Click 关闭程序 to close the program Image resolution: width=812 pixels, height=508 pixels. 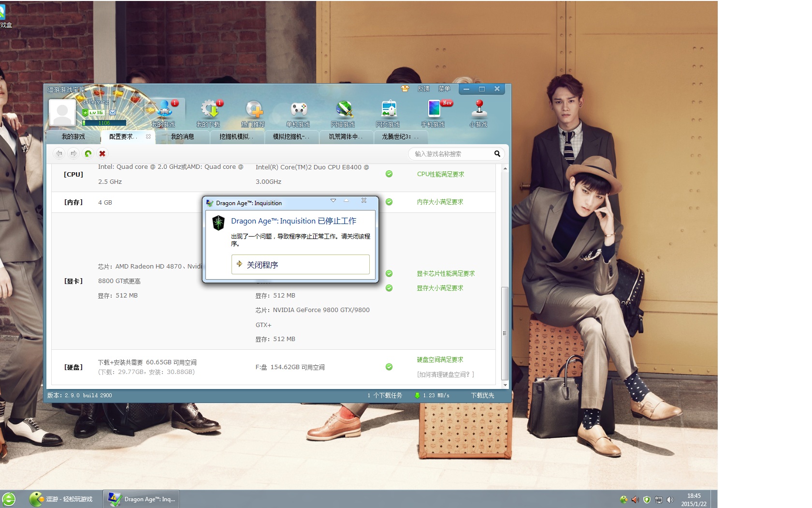pyautogui.click(x=301, y=265)
